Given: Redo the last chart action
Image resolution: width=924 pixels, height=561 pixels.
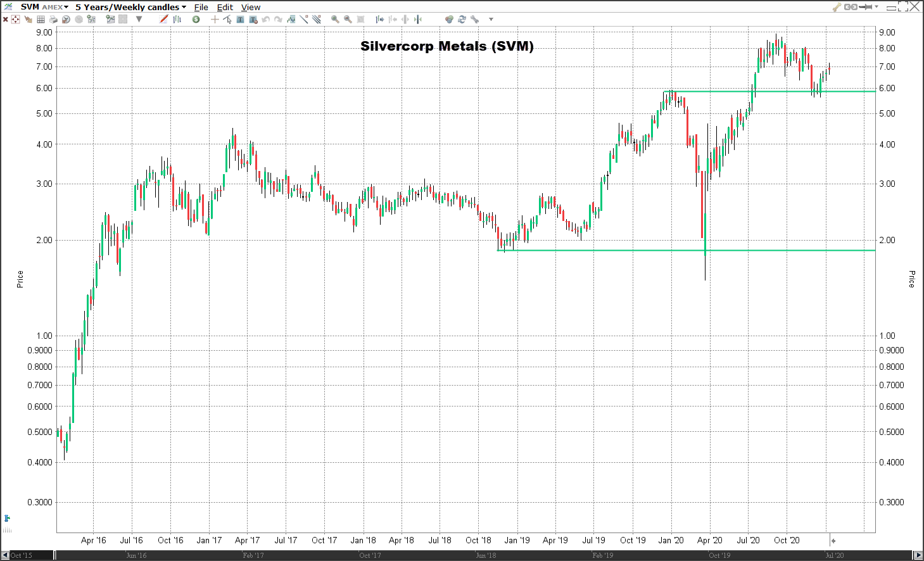Looking at the screenshot, I should [278, 19].
